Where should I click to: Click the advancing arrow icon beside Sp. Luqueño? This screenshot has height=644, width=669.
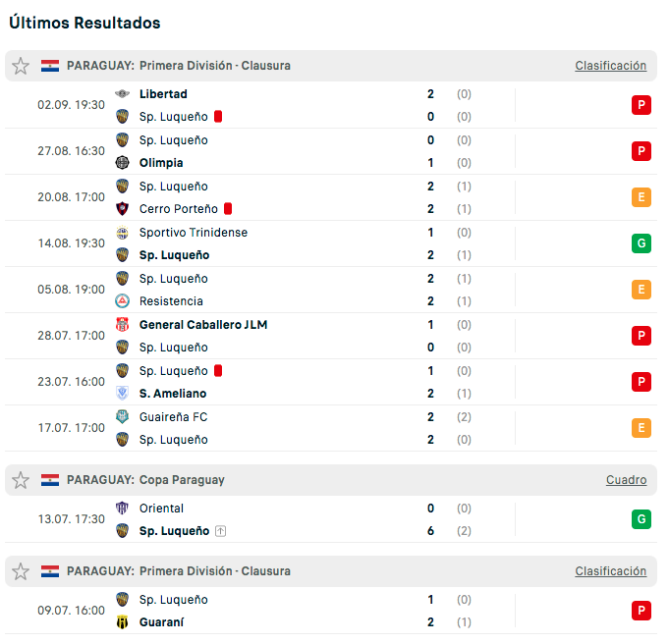(221, 531)
